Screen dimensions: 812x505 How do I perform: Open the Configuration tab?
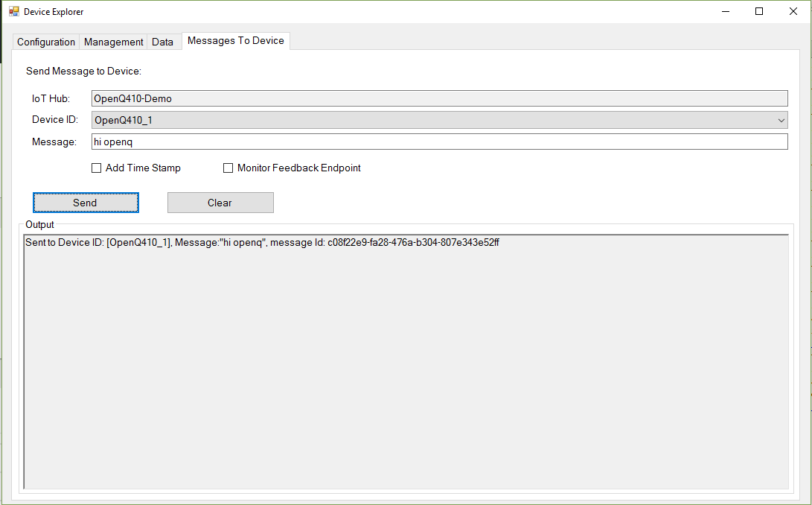(x=46, y=42)
